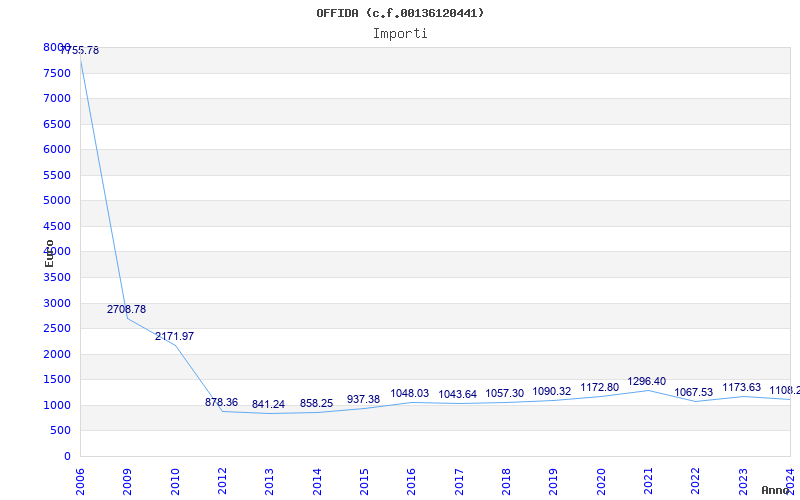Select the 1173.63 data label

click(x=741, y=387)
